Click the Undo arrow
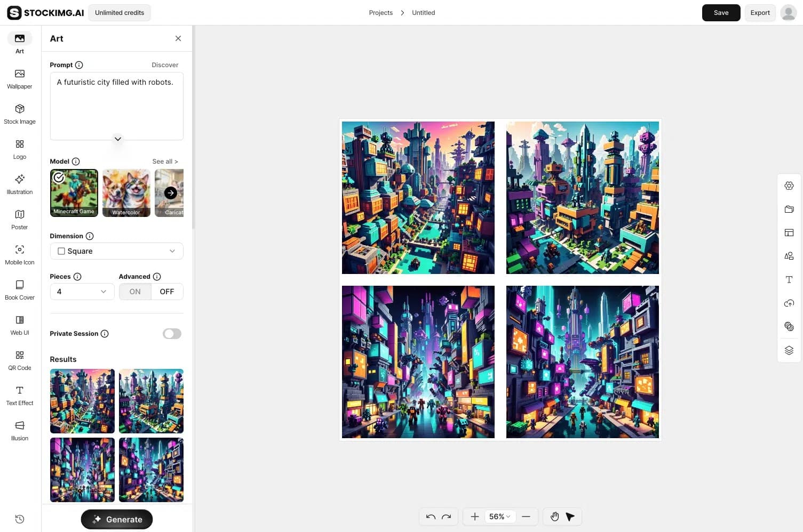The height and width of the screenshot is (532, 803). [431, 516]
